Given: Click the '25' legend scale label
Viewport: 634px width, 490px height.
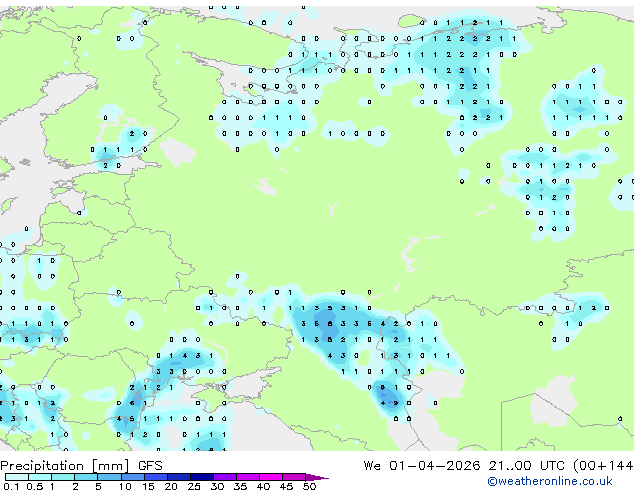Looking at the screenshot, I should [194, 486].
